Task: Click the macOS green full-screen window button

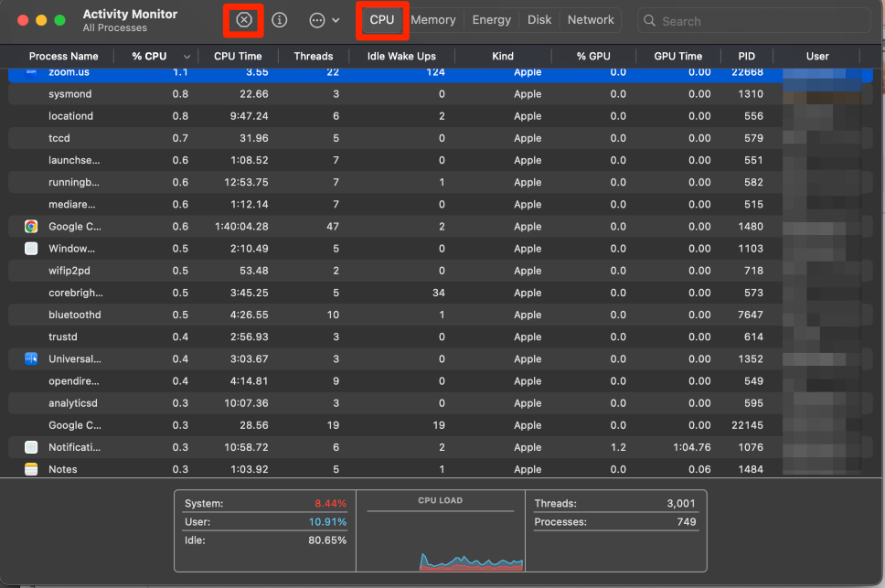Action: [59, 20]
